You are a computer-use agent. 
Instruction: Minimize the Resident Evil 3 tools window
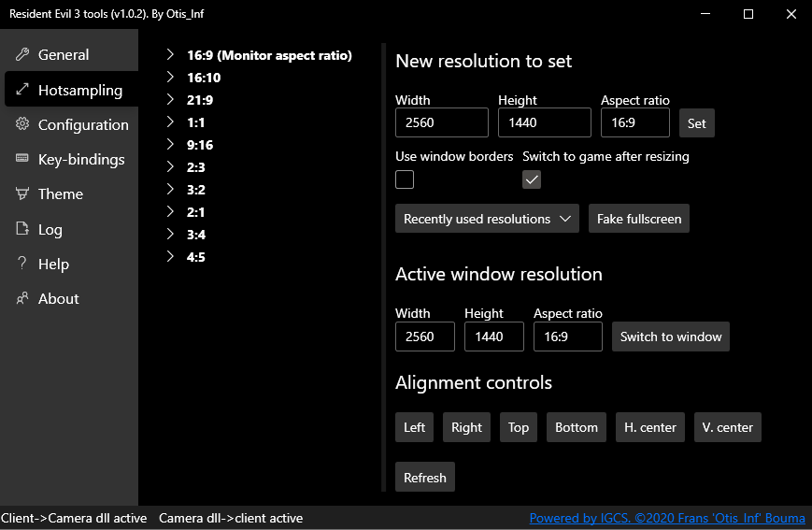pyautogui.click(x=705, y=14)
